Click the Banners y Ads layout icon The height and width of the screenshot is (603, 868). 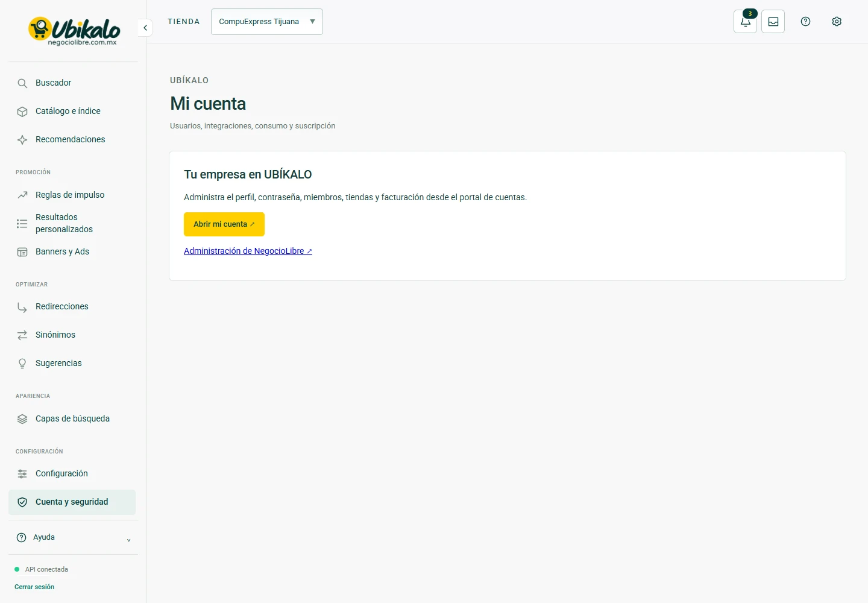pos(22,252)
